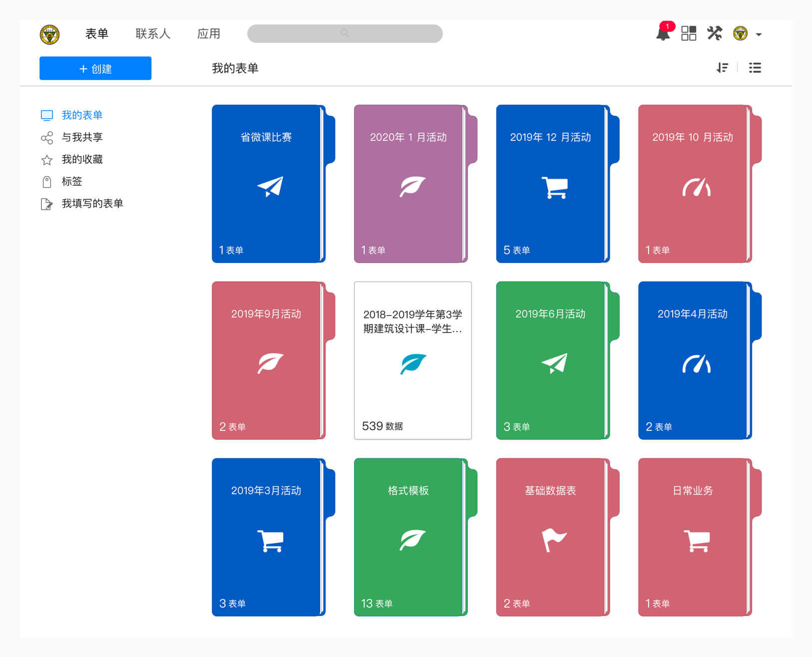The width and height of the screenshot is (812, 657).
Task: Click the share icon beside 与我共享
Action: coord(47,138)
